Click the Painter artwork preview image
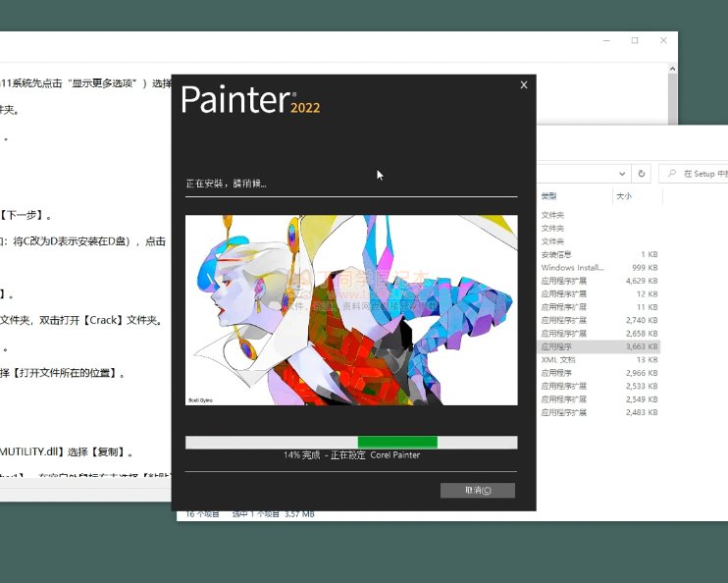The height and width of the screenshot is (583, 728). click(350, 310)
